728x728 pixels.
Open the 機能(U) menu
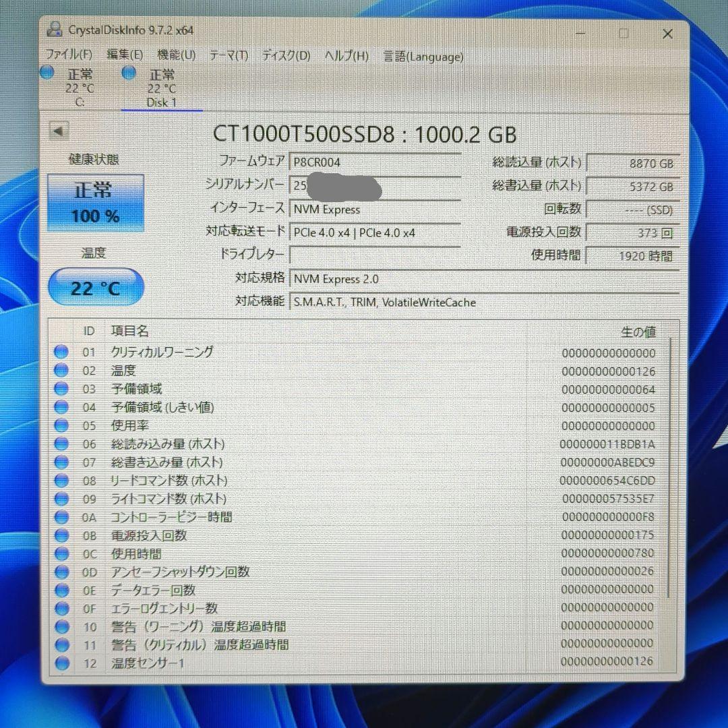174,56
